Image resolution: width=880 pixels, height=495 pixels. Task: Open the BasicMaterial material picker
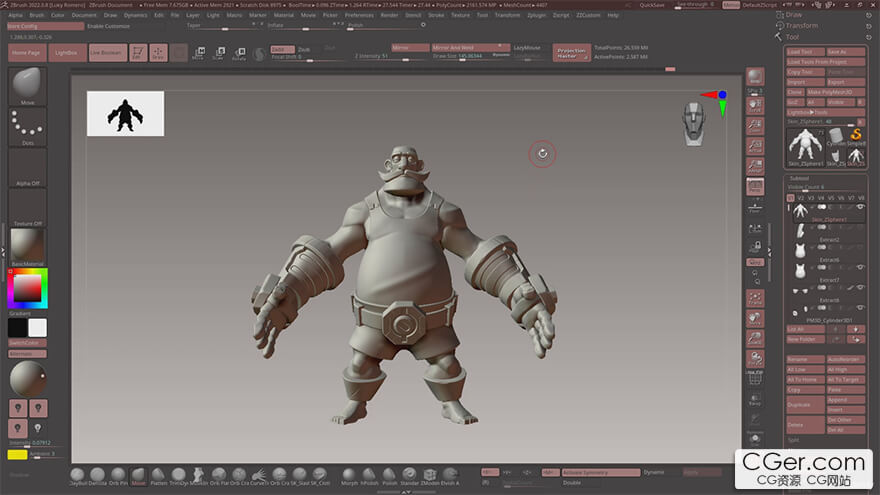[x=27, y=244]
